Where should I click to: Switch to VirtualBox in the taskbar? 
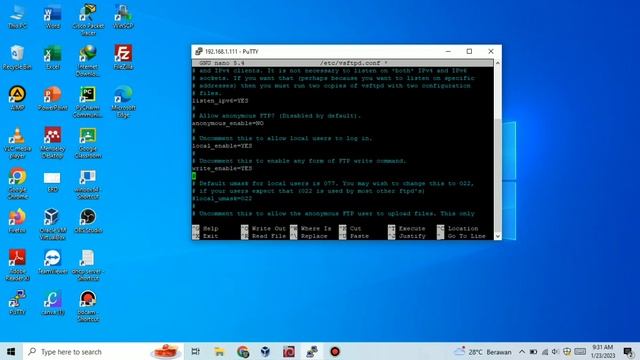[x=266, y=351]
